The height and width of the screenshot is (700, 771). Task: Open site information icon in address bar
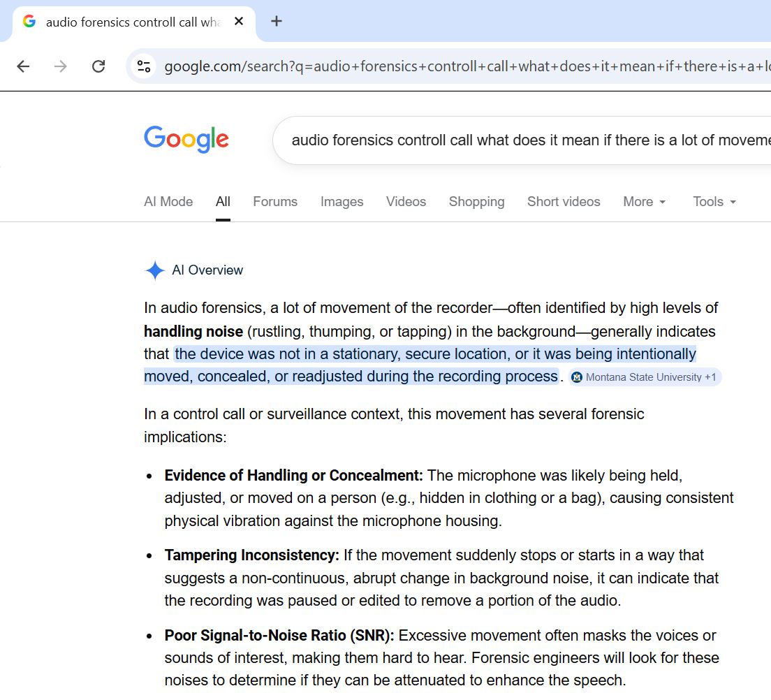144,66
